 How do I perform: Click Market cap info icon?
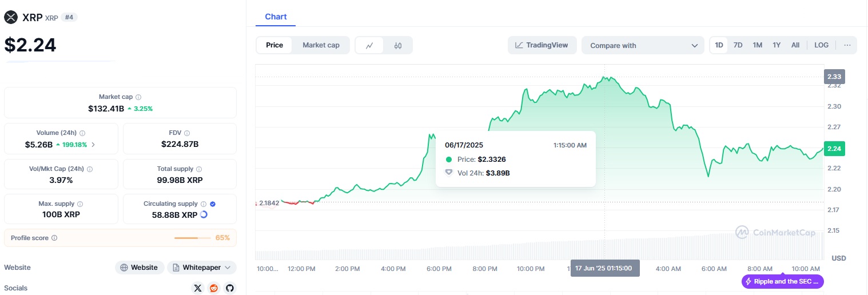[x=138, y=97]
